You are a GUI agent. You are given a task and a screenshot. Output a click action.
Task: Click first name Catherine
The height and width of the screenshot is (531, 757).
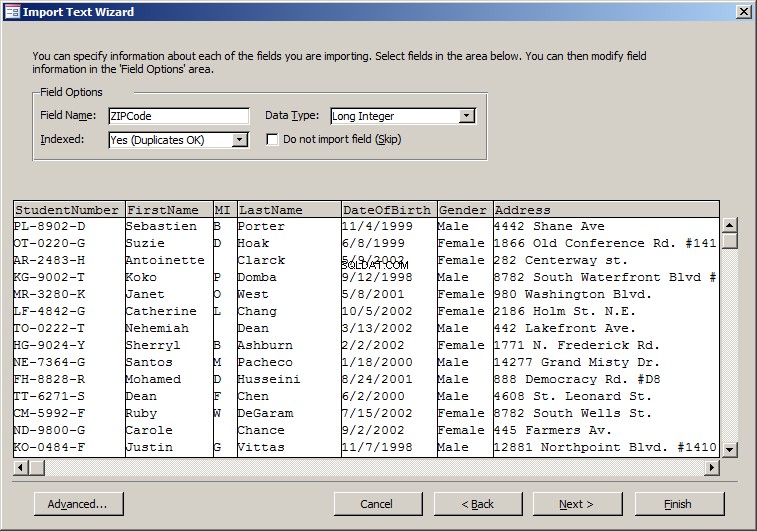pos(161,311)
